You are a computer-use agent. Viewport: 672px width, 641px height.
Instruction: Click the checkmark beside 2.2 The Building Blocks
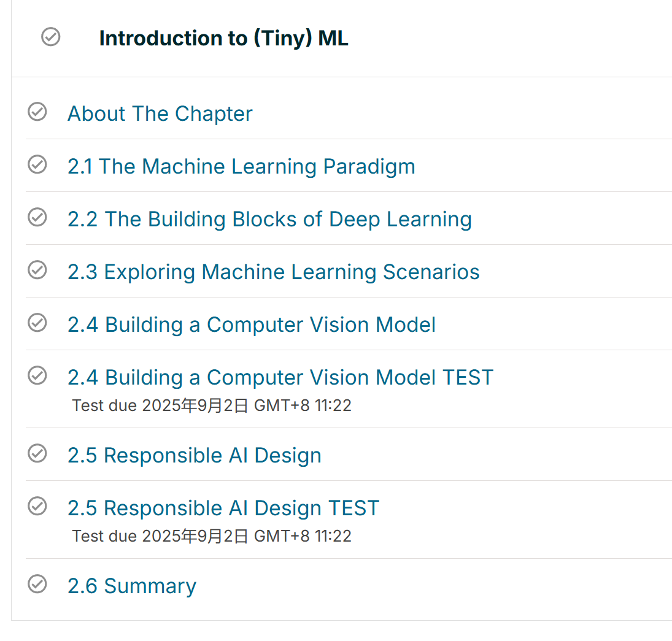tap(37, 217)
